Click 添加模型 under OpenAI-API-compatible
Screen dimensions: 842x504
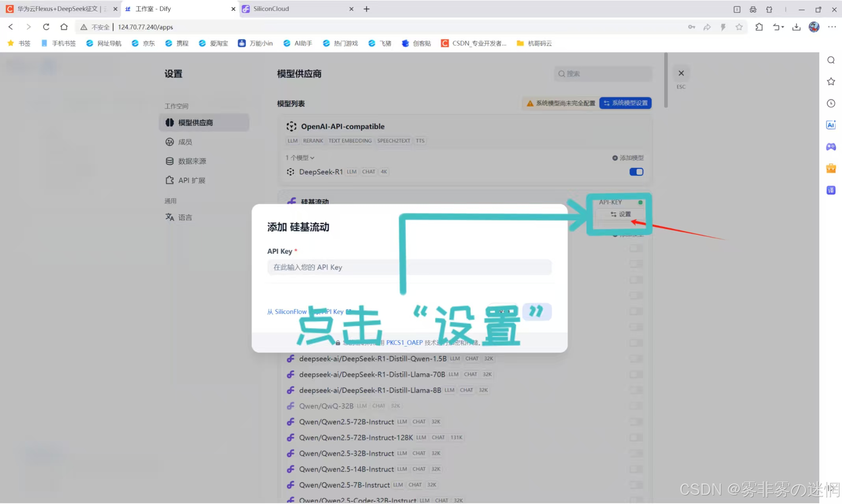pos(628,157)
